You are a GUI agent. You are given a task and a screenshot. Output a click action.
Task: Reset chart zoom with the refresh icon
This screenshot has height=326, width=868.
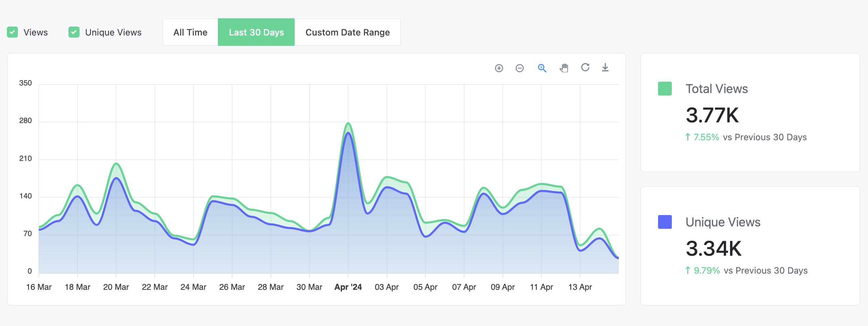585,67
